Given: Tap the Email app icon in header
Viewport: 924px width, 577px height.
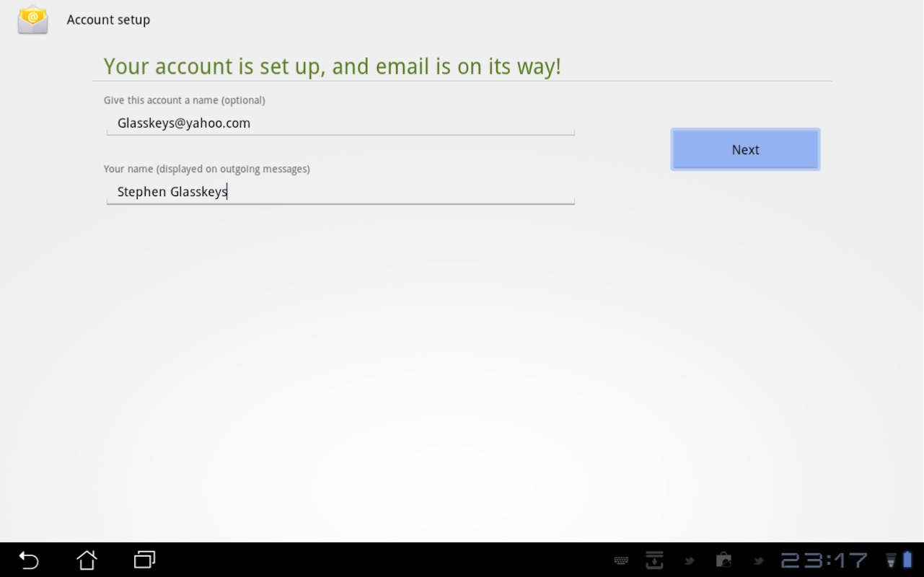Looking at the screenshot, I should coord(33,19).
